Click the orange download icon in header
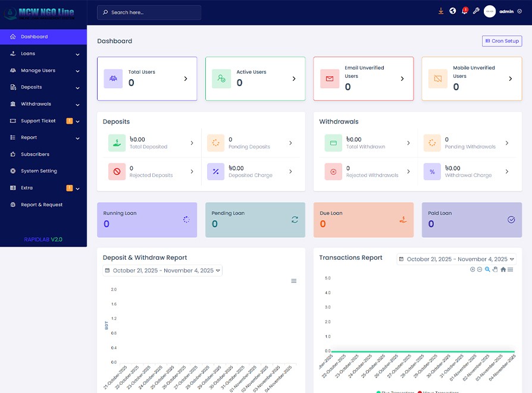 tap(441, 11)
